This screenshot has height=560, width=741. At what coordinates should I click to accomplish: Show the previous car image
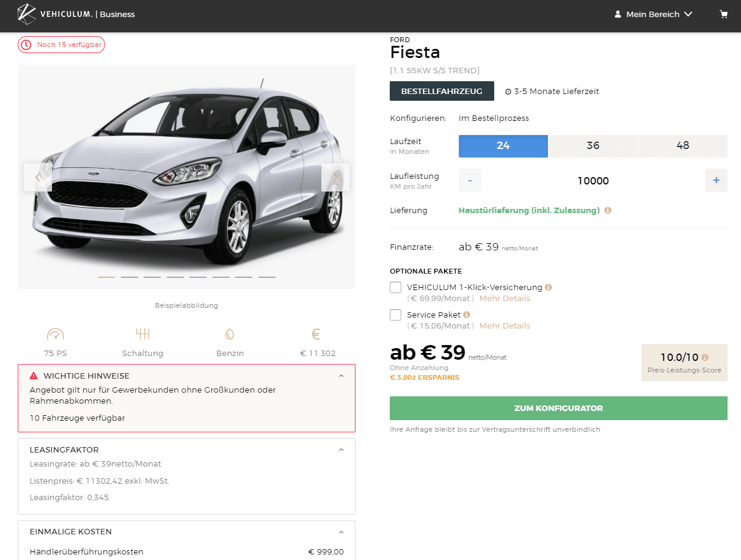point(38,177)
